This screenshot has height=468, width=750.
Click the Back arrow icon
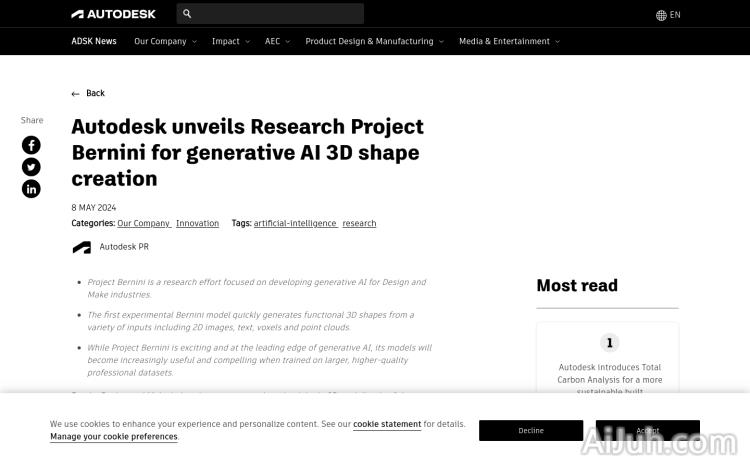pyautogui.click(x=76, y=94)
